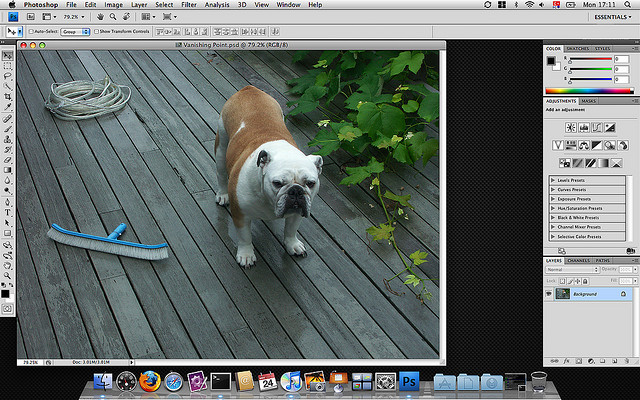The height and width of the screenshot is (400, 640).
Task: Open Finder from the Dock
Action: [x=103, y=381]
